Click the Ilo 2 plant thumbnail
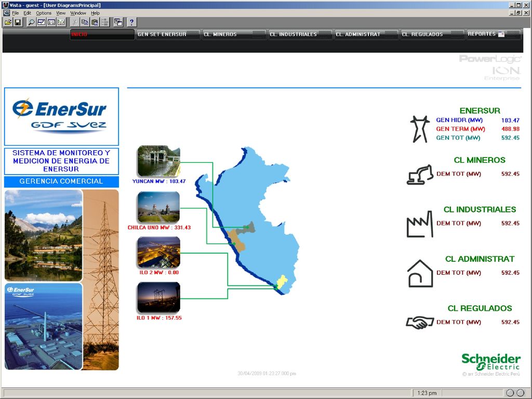The height and width of the screenshot is (399, 532). point(159,252)
